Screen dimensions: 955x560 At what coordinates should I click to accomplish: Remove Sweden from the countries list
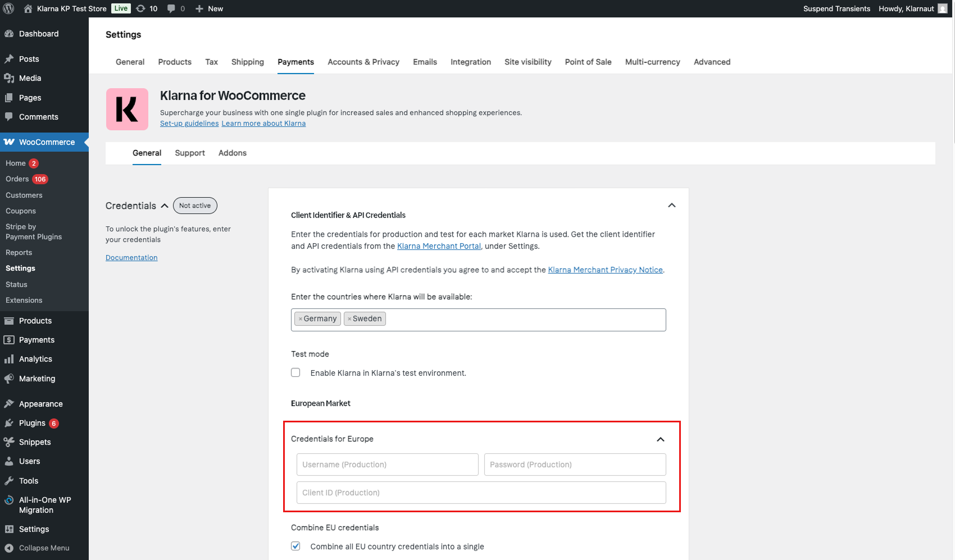click(x=349, y=319)
